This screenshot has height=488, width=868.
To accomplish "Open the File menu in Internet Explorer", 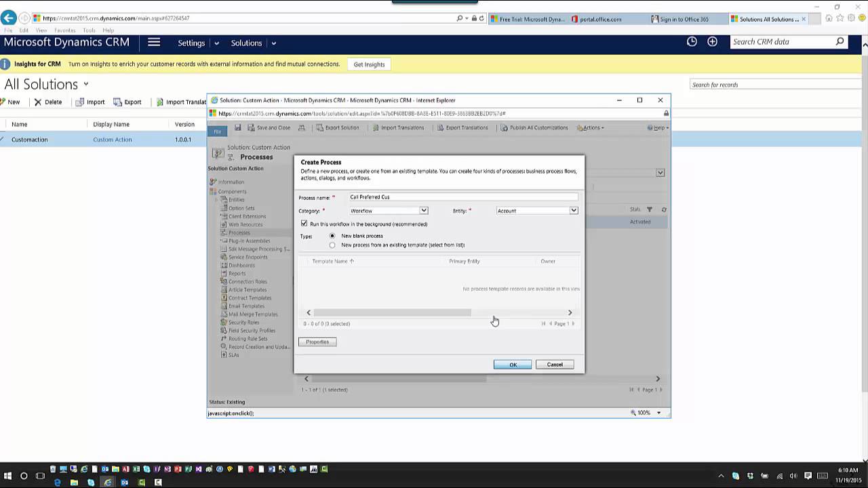I will pos(7,30).
